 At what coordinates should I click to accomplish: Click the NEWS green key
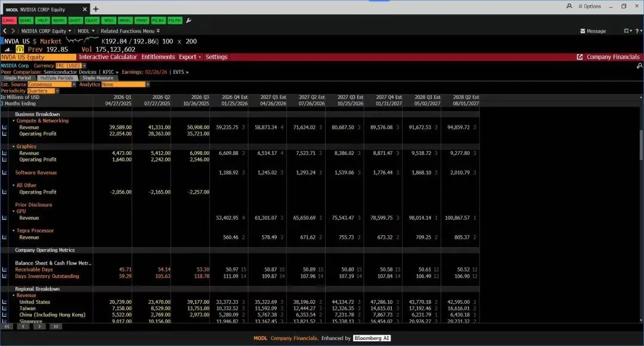coord(58,20)
